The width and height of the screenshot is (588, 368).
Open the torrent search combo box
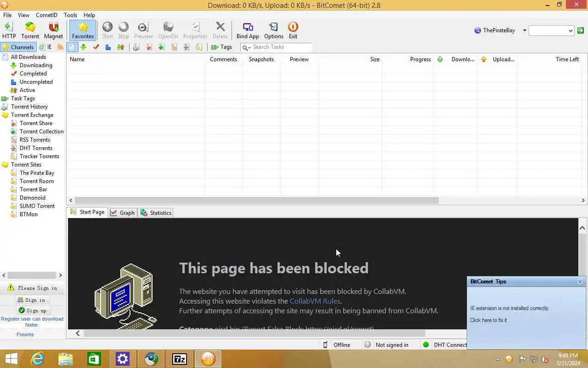(x=551, y=30)
